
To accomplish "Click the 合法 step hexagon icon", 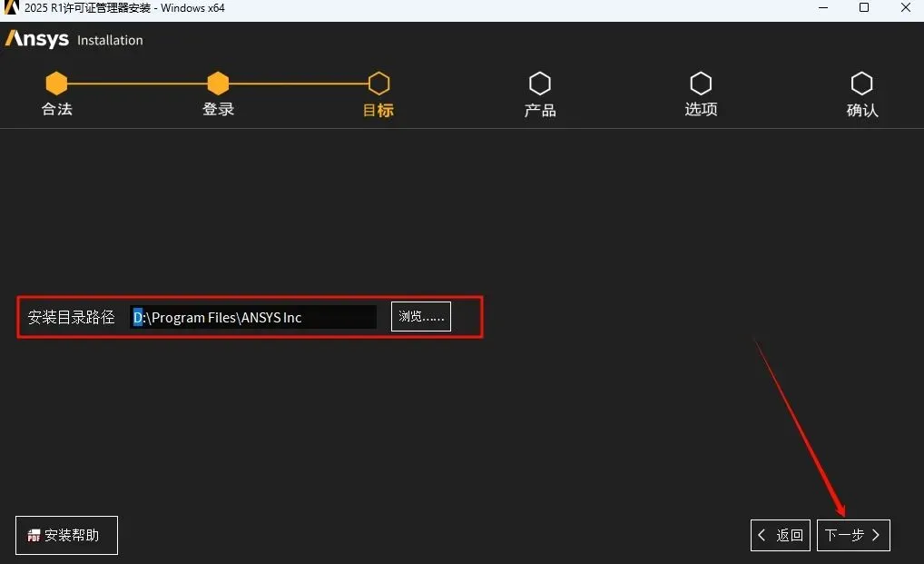I will pos(56,83).
